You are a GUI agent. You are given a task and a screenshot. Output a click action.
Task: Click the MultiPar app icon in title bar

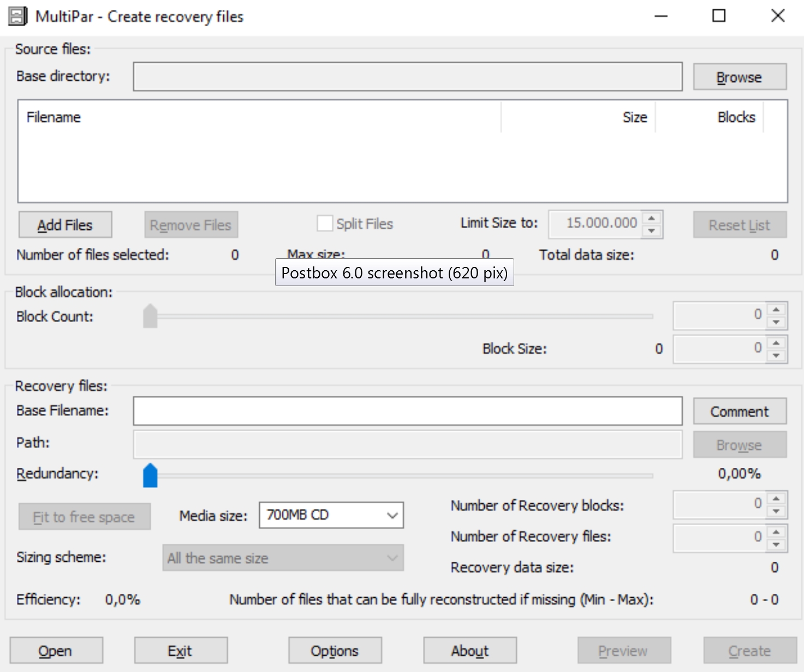pos(17,16)
